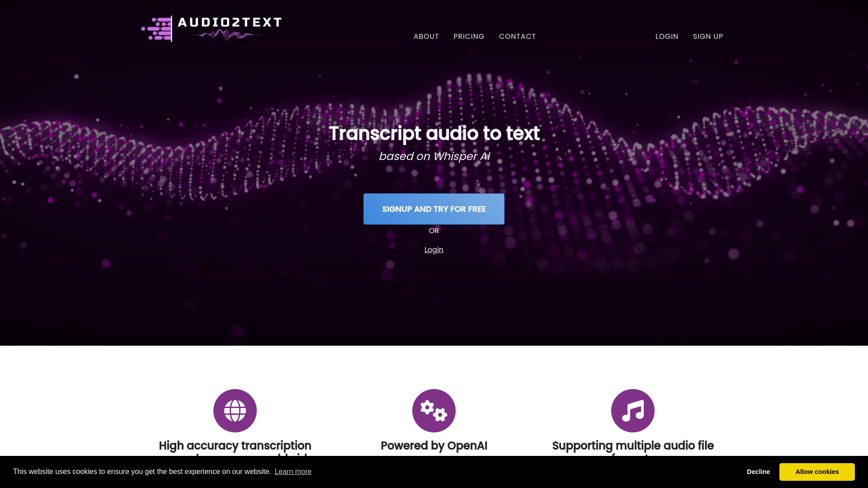The height and width of the screenshot is (488, 868).
Task: Open the CONTACT navigation menu item
Action: (x=518, y=36)
